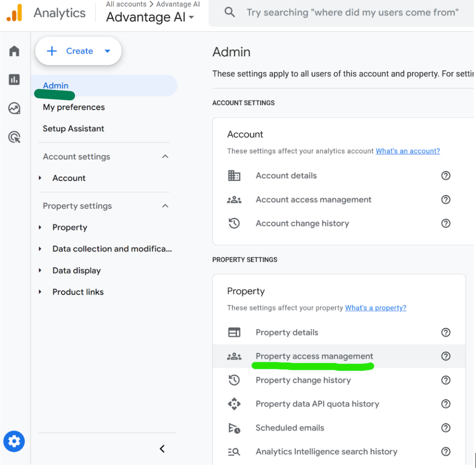Open the What's an account? link
The image size is (476, 469).
[x=408, y=151]
